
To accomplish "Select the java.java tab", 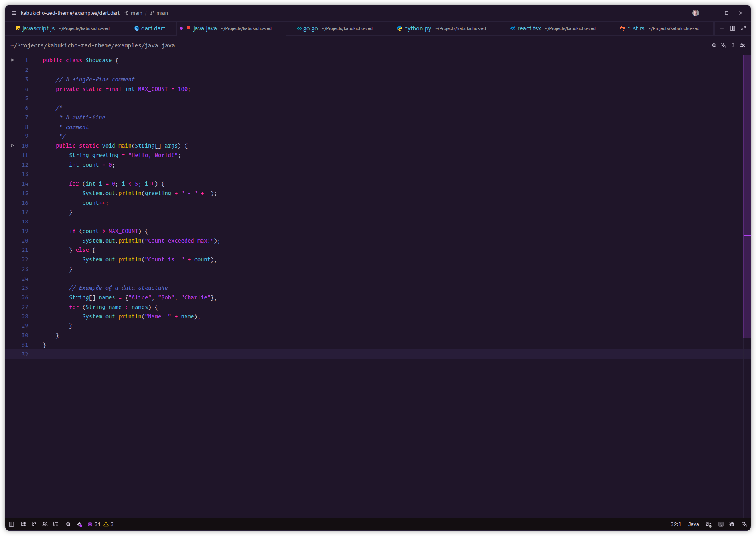I will coord(231,28).
